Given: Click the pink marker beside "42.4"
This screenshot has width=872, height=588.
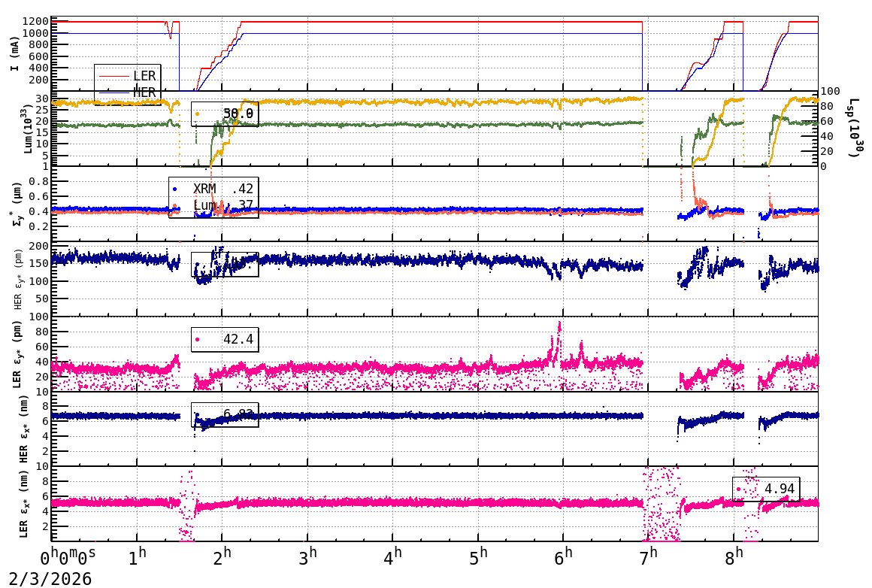Looking at the screenshot, I should [x=198, y=339].
